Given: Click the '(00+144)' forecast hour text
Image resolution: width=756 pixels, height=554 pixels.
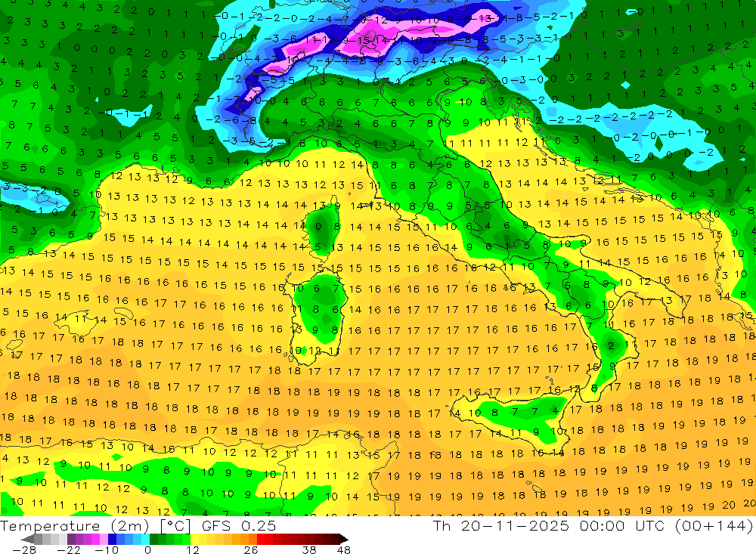Looking at the screenshot, I should pyautogui.click(x=714, y=525).
